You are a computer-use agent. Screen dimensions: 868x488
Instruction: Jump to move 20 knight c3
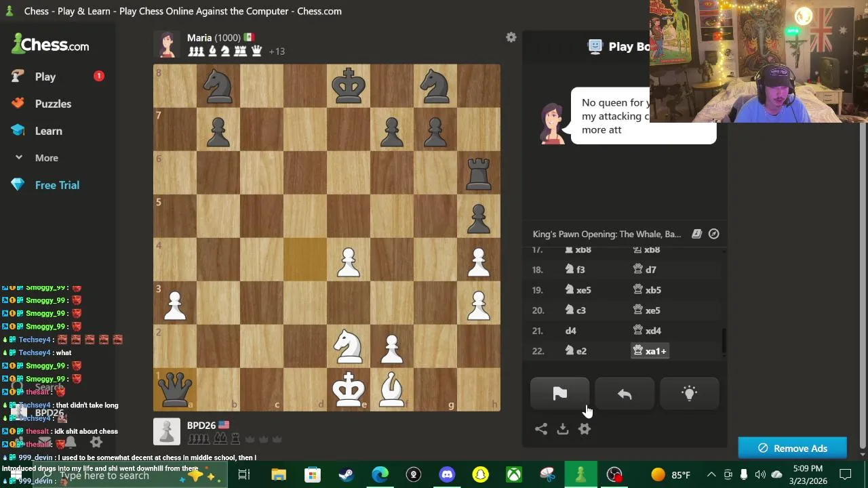tap(576, 310)
